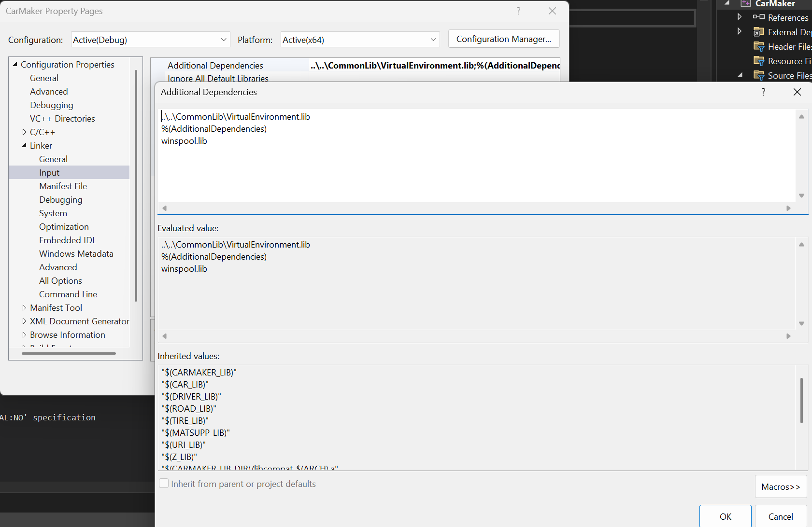Expand the Manifest Tool node
Screen dimensions: 812x527
(x=24, y=307)
